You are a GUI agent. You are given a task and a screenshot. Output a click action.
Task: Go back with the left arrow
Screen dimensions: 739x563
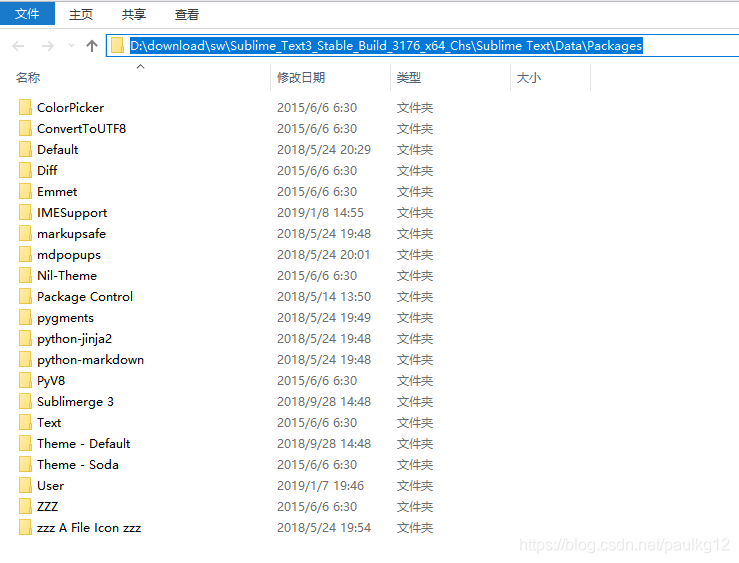tap(18, 46)
